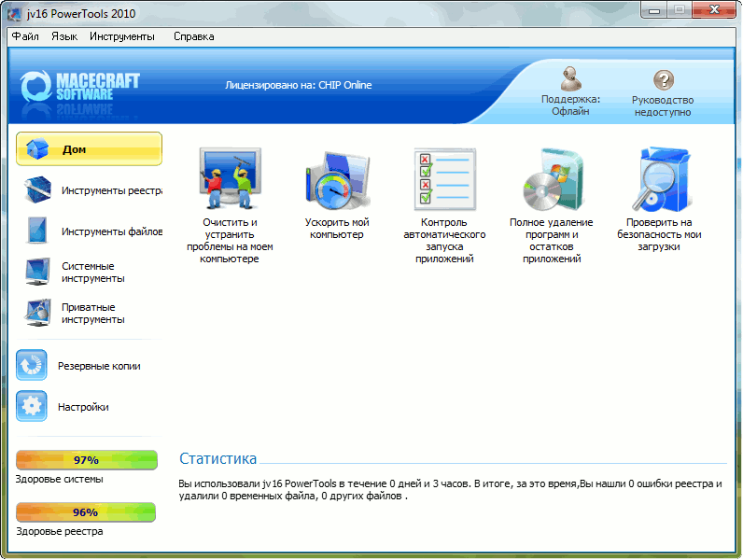
Task: Click statistics usage text paragraph
Action: pyautogui.click(x=450, y=490)
